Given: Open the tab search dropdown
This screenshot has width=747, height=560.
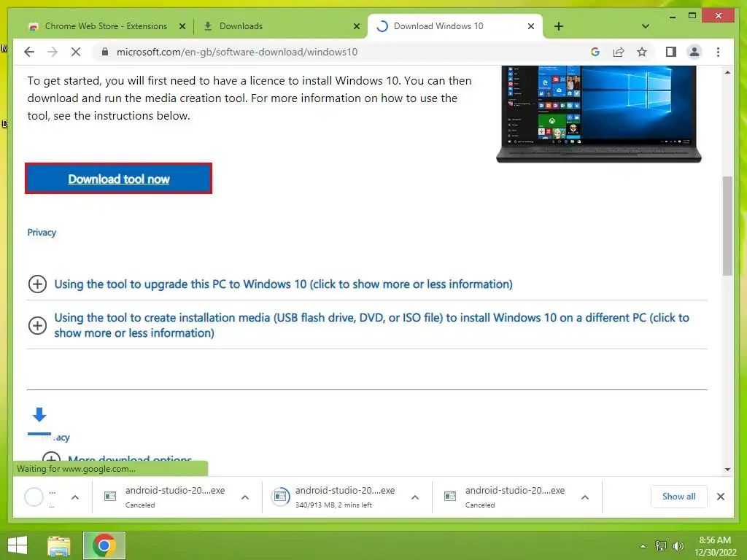Looking at the screenshot, I should point(646,26).
